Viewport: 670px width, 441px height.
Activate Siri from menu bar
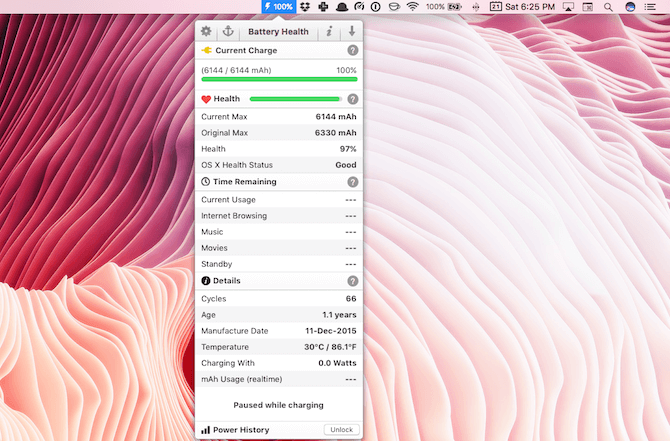click(630, 7)
